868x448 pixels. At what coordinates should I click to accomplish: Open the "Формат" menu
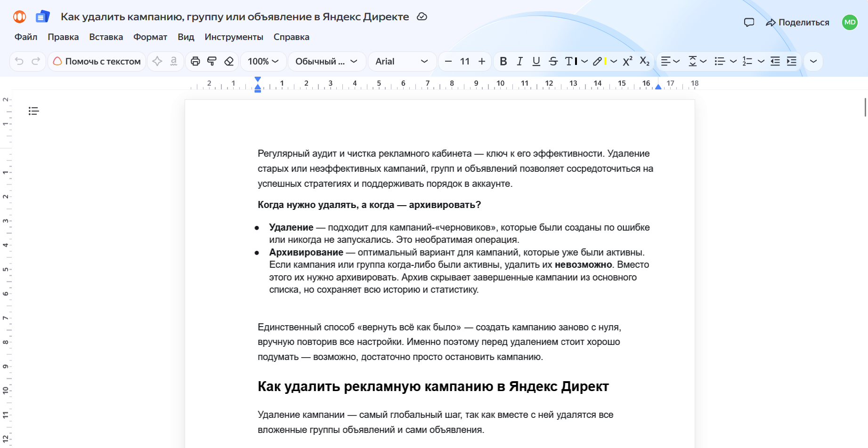(150, 37)
